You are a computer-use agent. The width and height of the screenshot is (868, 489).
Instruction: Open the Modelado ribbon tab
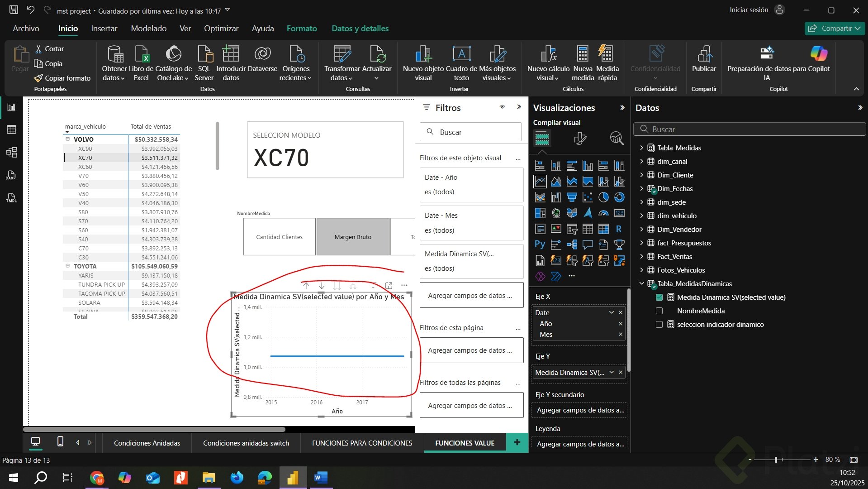pos(149,29)
